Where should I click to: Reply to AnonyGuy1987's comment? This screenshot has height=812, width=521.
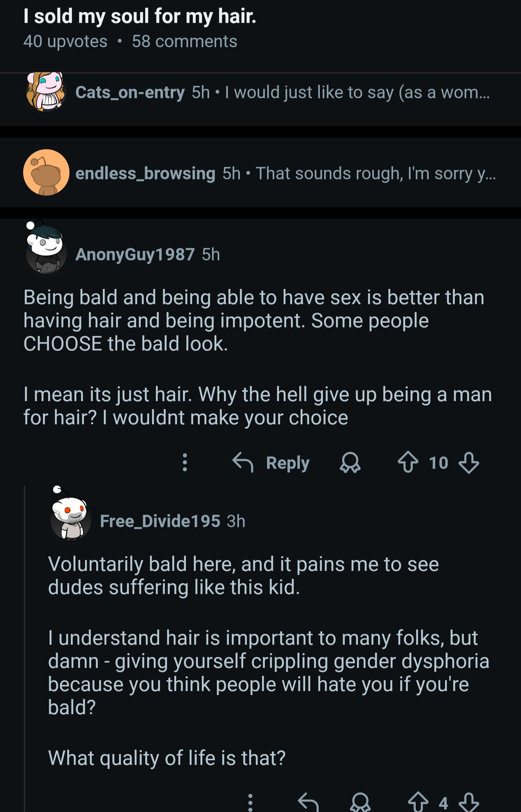pyautogui.click(x=271, y=463)
